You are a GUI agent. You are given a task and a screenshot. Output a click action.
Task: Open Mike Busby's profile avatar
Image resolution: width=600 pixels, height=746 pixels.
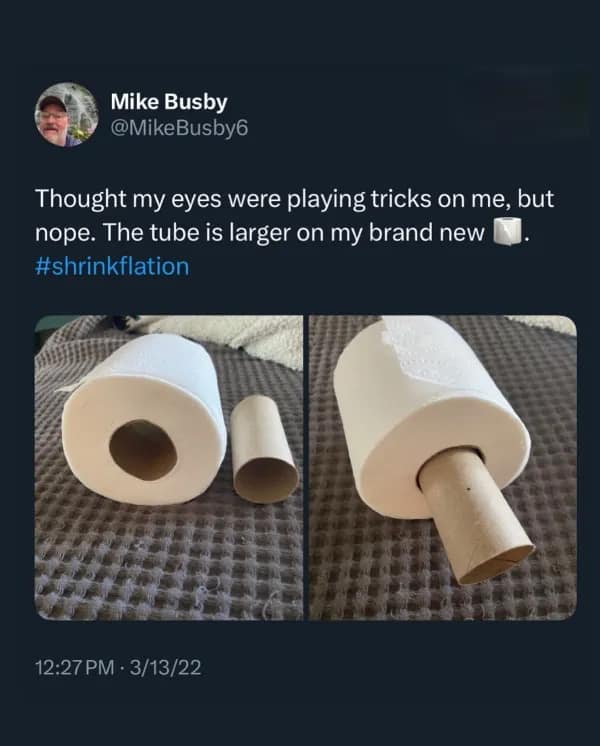click(65, 114)
